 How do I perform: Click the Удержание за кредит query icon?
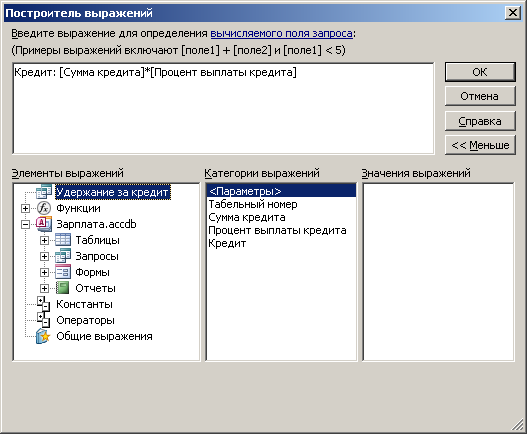(x=44, y=192)
